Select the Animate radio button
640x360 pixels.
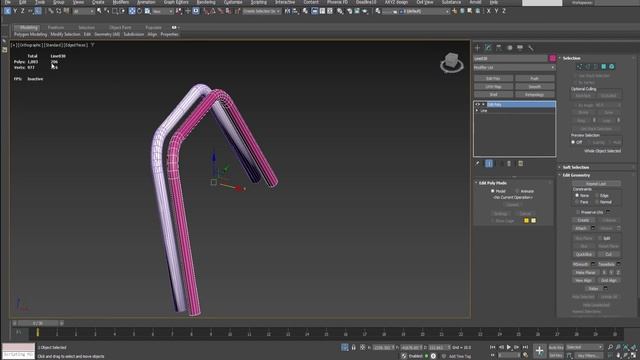517,191
